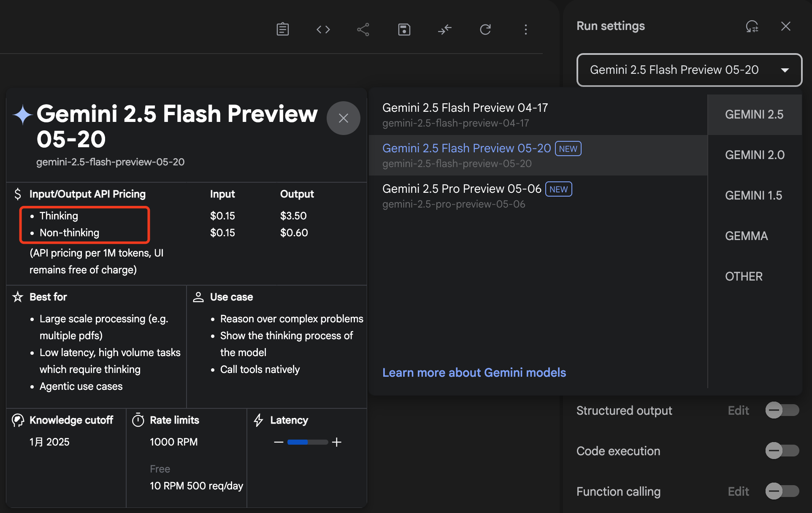Click the Run settings heading
The width and height of the screenshot is (812, 513).
[610, 26]
